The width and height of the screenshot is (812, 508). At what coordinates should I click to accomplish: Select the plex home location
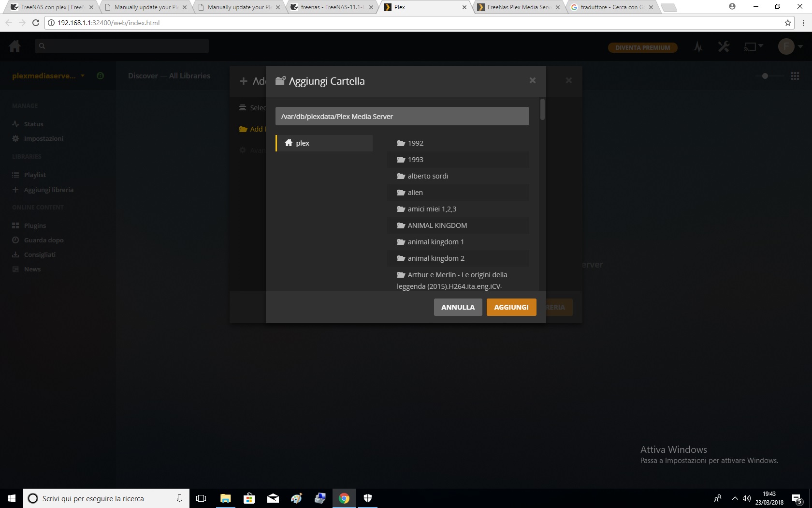pyautogui.click(x=324, y=143)
